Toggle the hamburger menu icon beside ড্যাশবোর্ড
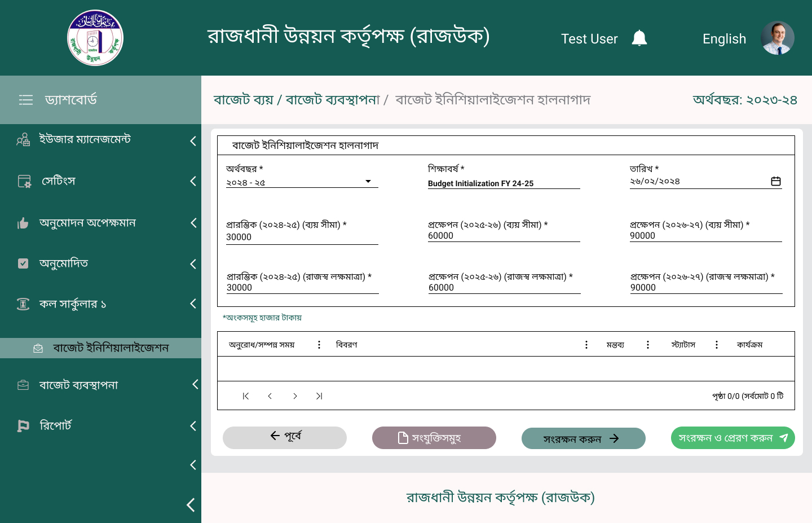The width and height of the screenshot is (812, 523). pos(26,100)
